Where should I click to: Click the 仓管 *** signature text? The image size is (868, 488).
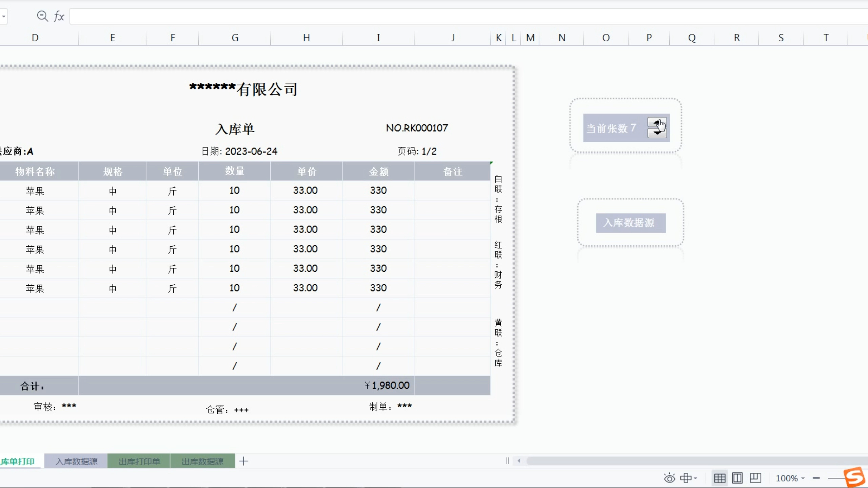(227, 410)
